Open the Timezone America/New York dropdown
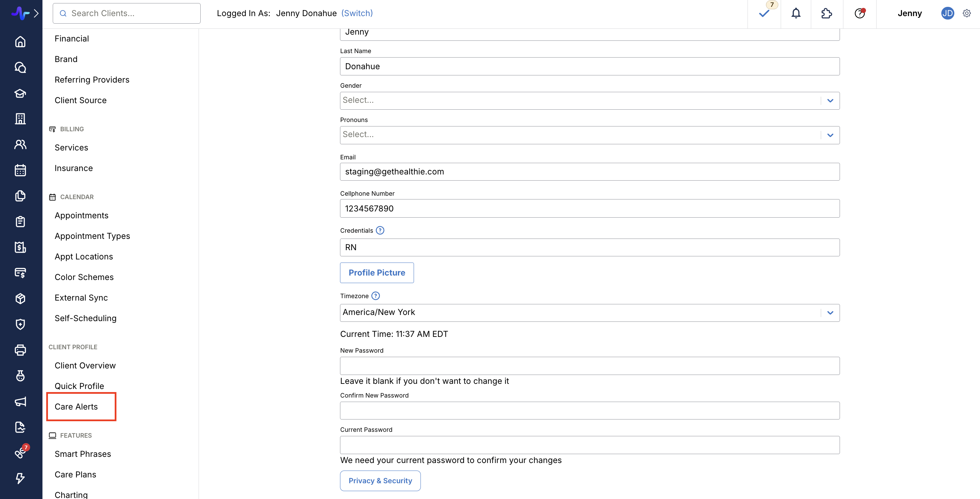This screenshot has height=499, width=980. (x=590, y=313)
